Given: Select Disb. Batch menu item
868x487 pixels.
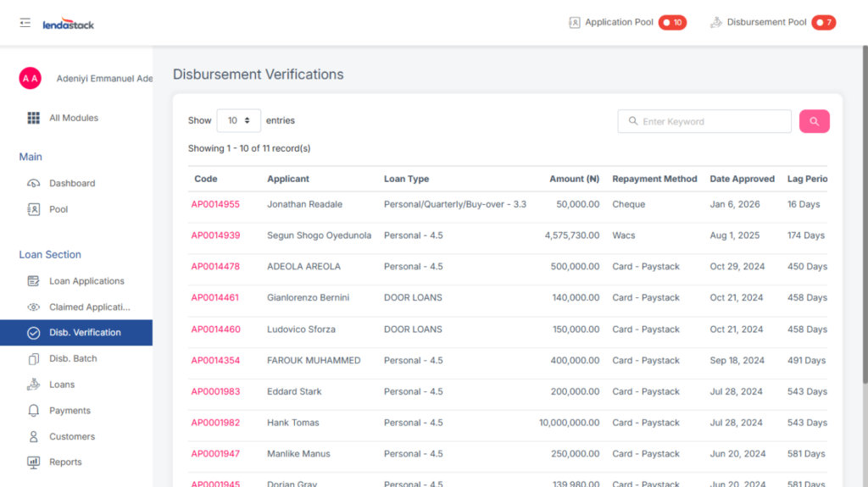Looking at the screenshot, I should pos(73,358).
